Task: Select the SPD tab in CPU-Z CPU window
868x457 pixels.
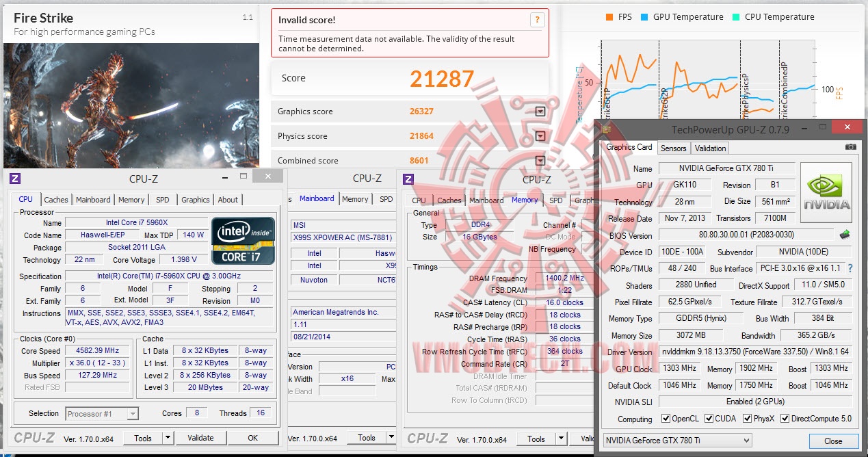Action: point(163,200)
